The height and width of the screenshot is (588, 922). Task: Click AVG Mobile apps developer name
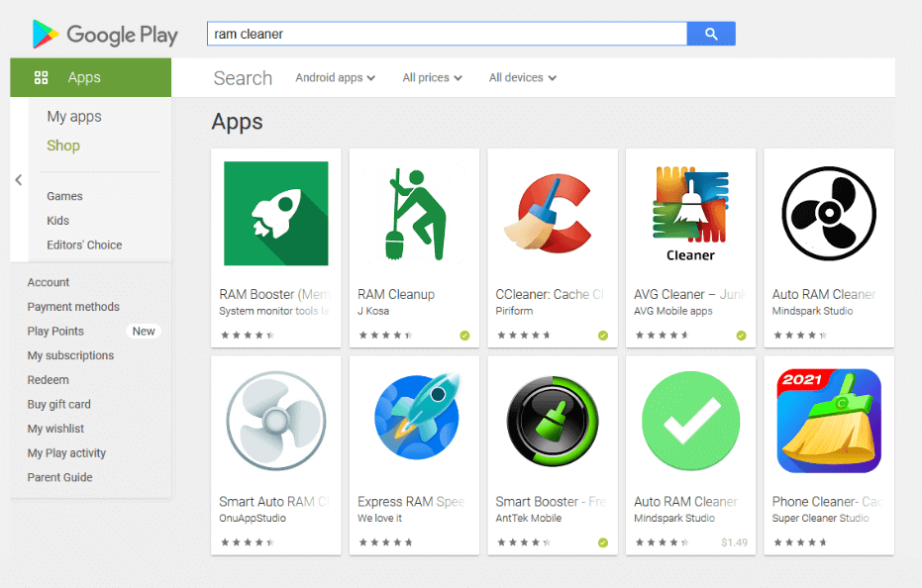point(673,311)
